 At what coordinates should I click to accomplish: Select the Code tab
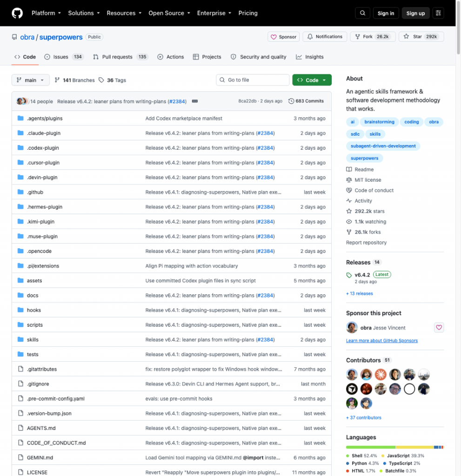[25, 57]
